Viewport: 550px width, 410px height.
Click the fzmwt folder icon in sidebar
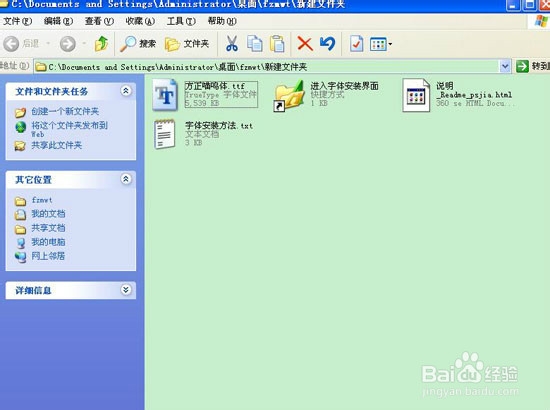21,201
